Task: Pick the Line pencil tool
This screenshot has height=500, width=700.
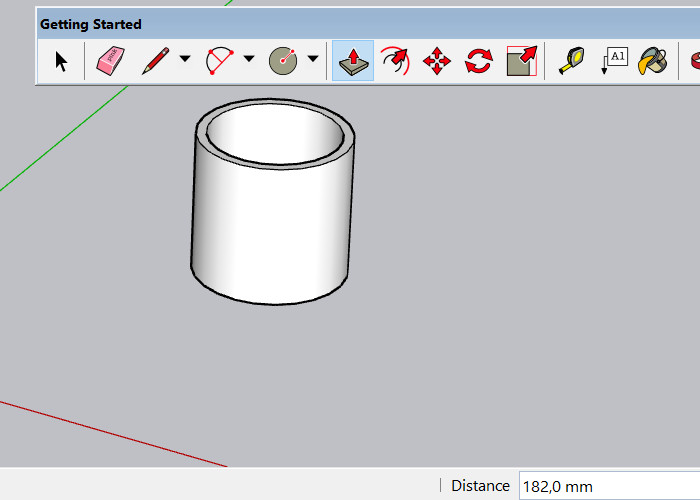Action: pyautogui.click(x=155, y=61)
